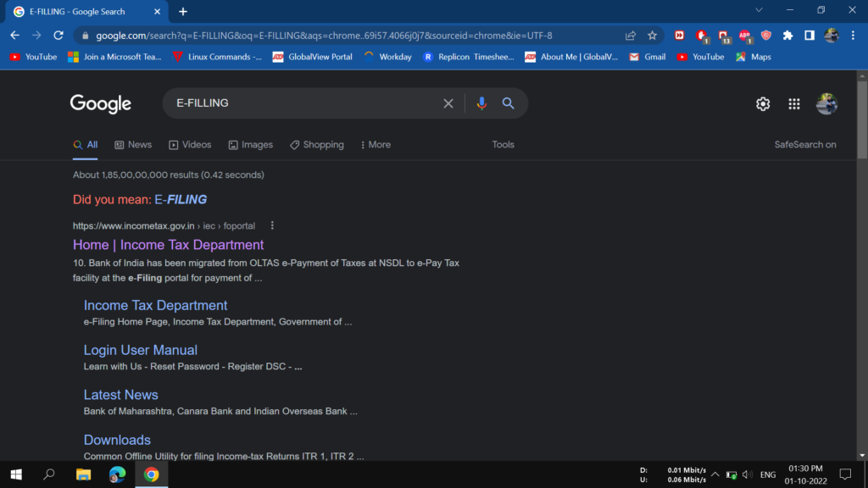Expand the More search filters menu
868x488 pixels.
coord(376,145)
